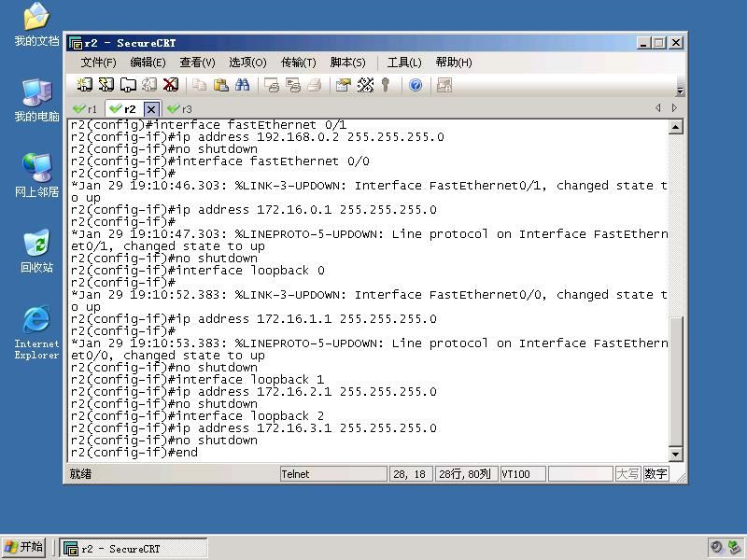Image resolution: width=747 pixels, height=560 pixels.
Task: Open the 编辑(E) menu
Action: point(148,63)
